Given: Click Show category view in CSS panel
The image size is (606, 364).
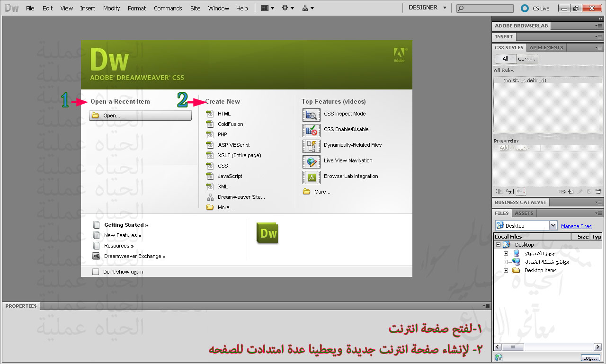Looking at the screenshot, I should 499,192.
